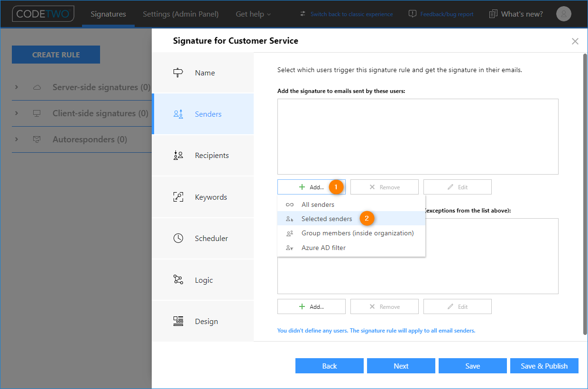Go to the Scheduler step

(x=203, y=238)
